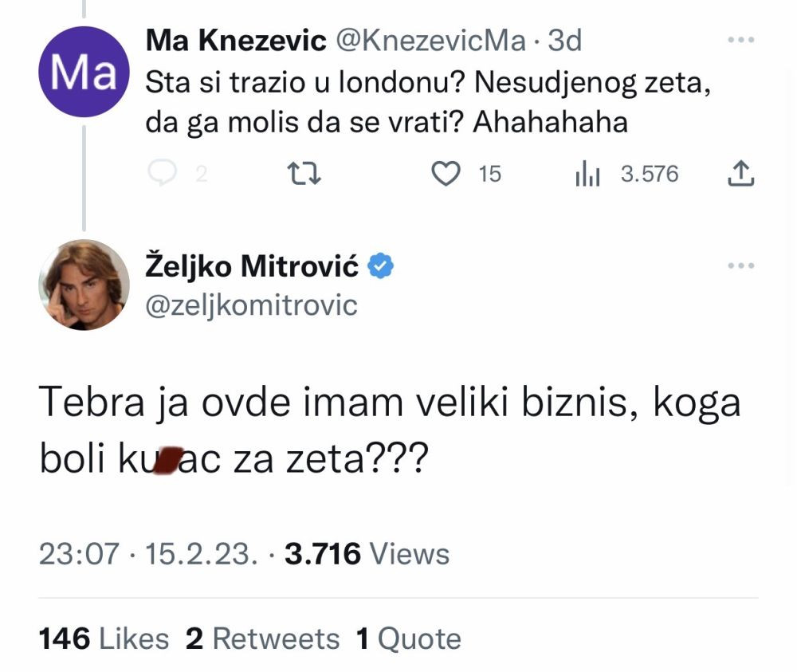Like Ma Knezevic's tweet with heart
Image resolution: width=797 pixels, height=672 pixels.
point(446,174)
